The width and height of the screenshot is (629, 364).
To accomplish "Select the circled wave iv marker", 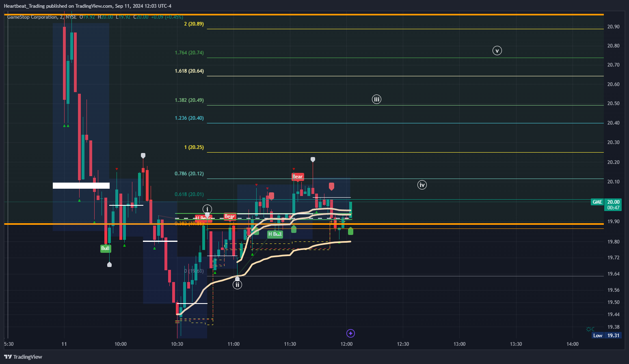I will [422, 185].
